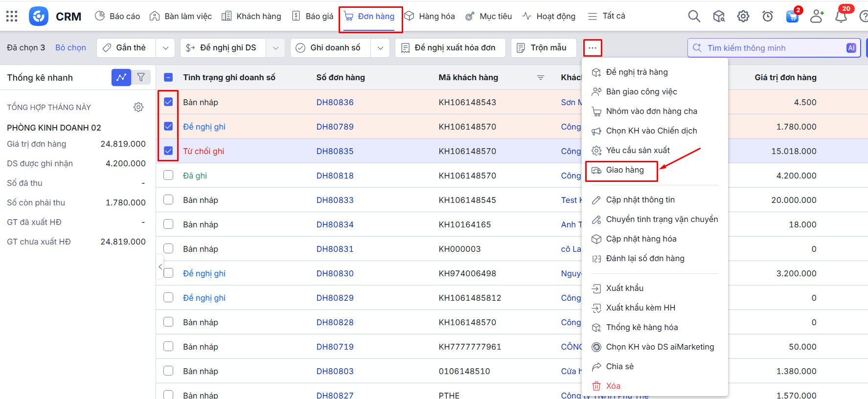868x399 pixels.
Task: Open the settings gear in top bar
Action: [x=743, y=16]
